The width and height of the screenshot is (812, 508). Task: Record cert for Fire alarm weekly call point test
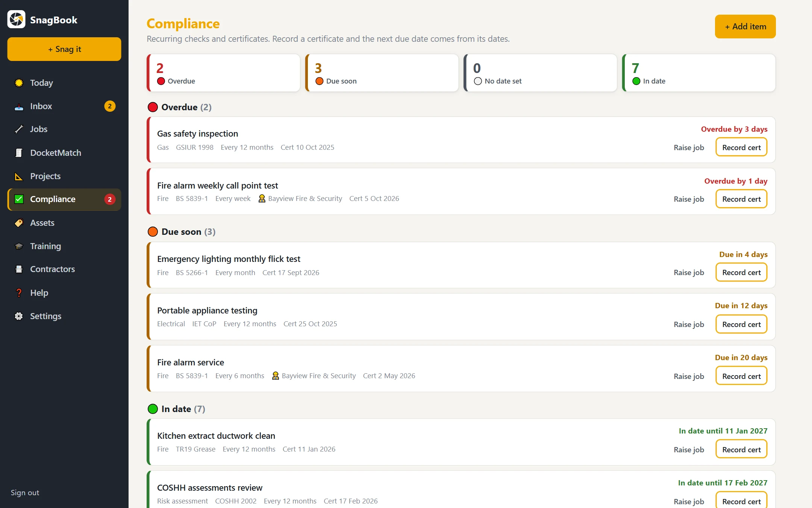741,199
